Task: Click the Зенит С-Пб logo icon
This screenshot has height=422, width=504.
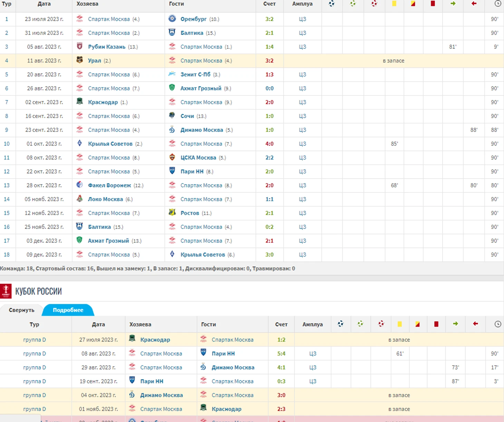Action: click(172, 74)
